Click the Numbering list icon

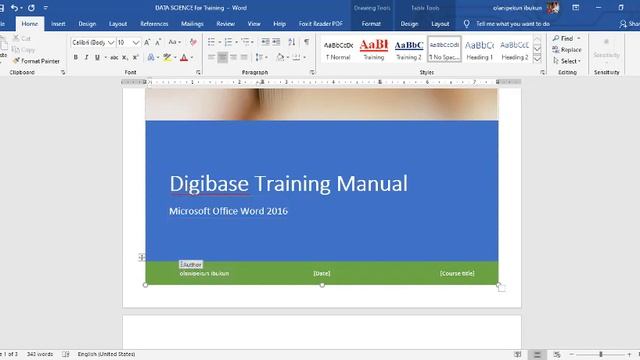coord(228,42)
